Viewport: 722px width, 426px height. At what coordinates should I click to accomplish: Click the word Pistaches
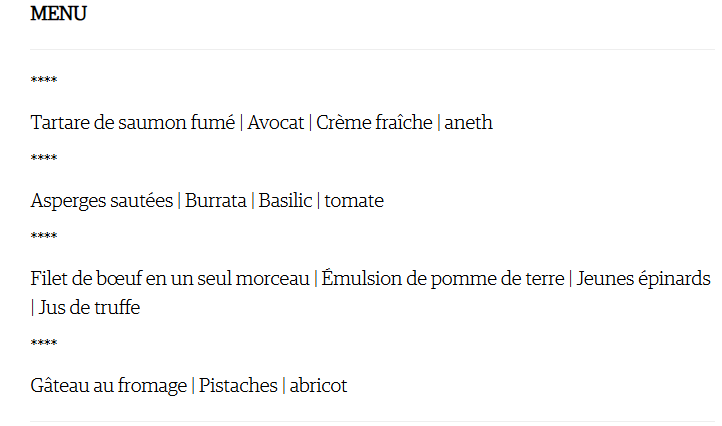tap(238, 385)
